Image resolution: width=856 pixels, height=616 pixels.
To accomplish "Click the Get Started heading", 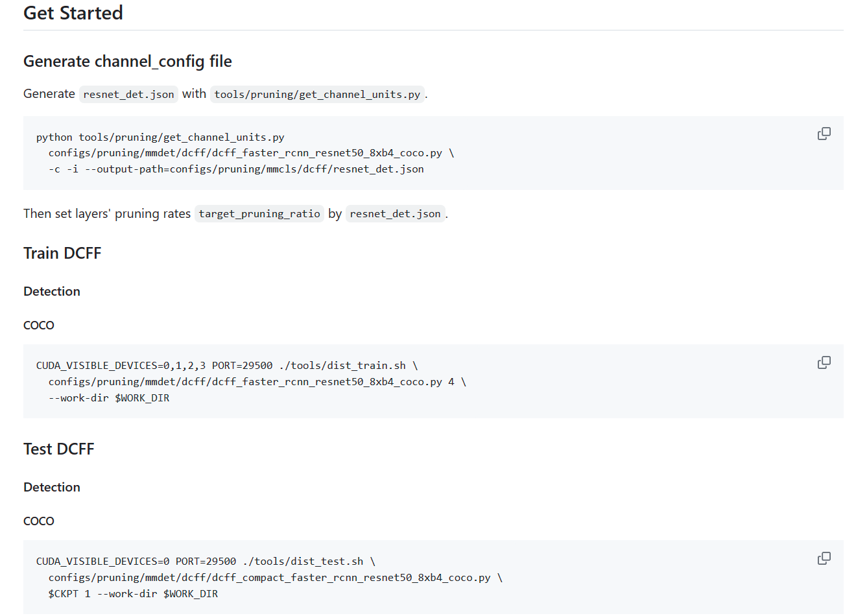I will point(73,13).
